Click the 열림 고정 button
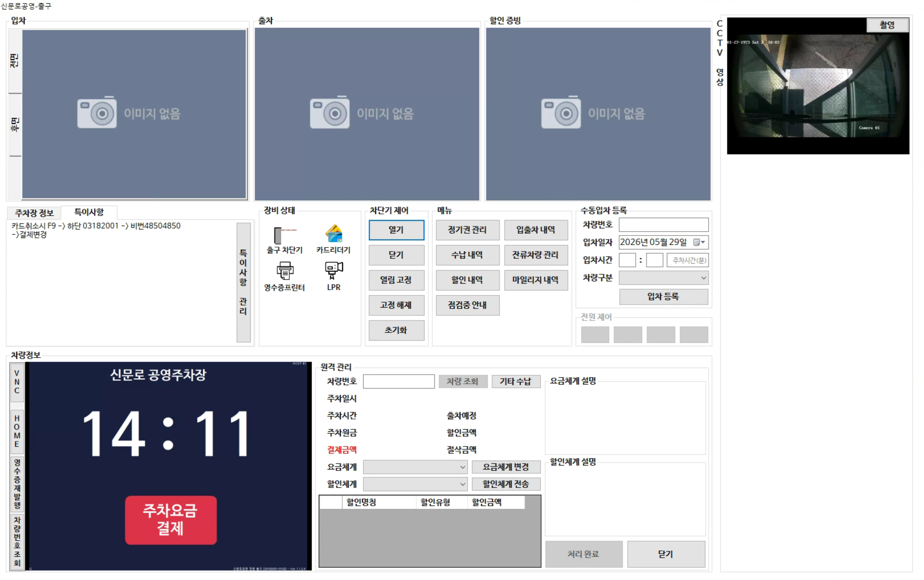The width and height of the screenshot is (924, 580). pyautogui.click(x=396, y=280)
